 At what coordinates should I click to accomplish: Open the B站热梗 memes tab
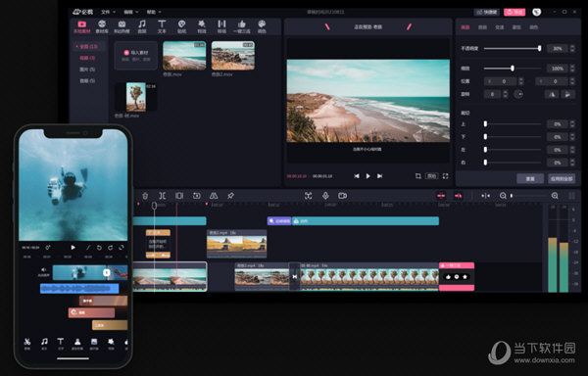pyautogui.click(x=122, y=27)
